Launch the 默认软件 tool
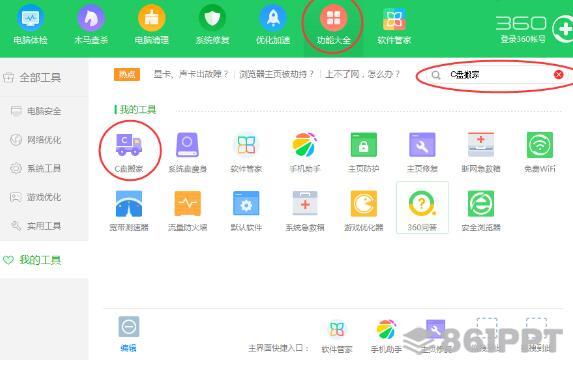The height and width of the screenshot is (365, 573). [246, 211]
